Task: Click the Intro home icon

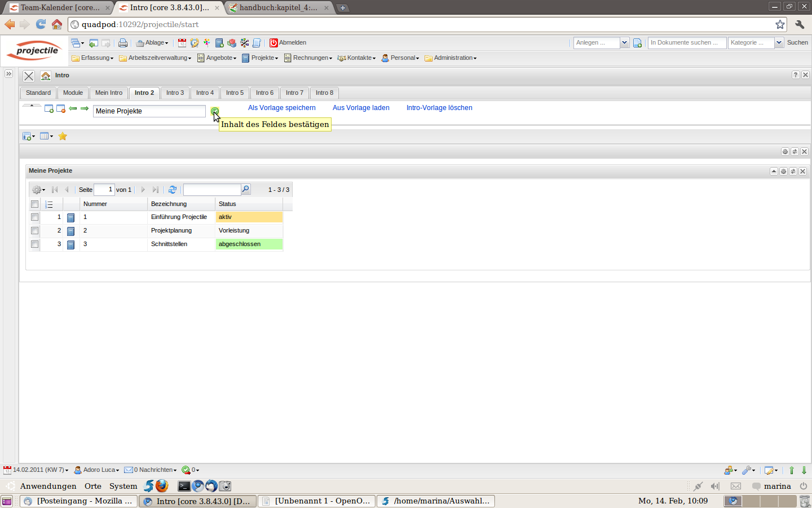Action: tap(46, 76)
